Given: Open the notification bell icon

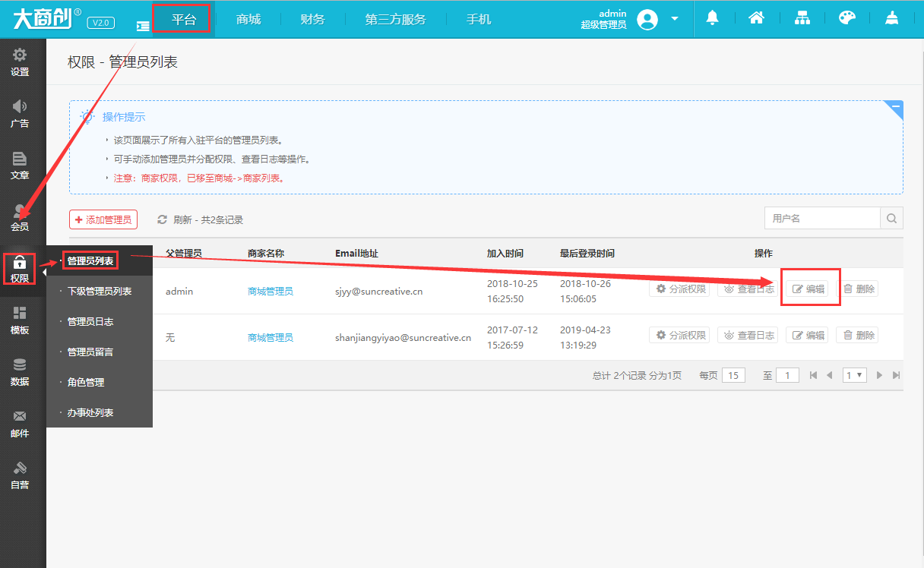Looking at the screenshot, I should click(x=713, y=17).
